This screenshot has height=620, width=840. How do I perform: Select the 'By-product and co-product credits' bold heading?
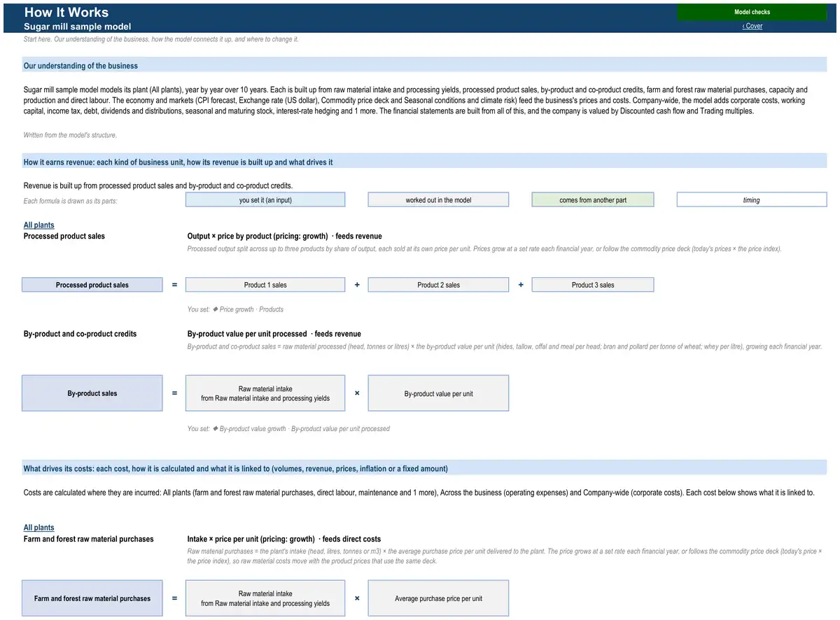coord(80,334)
